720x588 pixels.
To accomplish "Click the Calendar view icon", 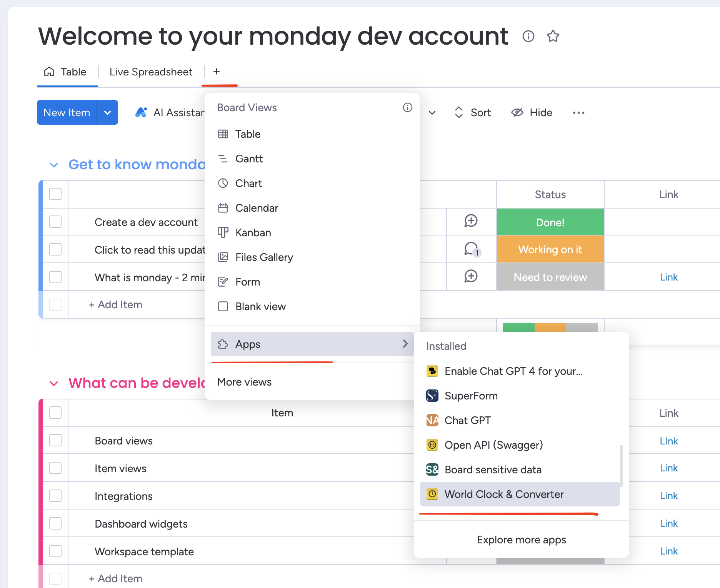I will coord(223,208).
